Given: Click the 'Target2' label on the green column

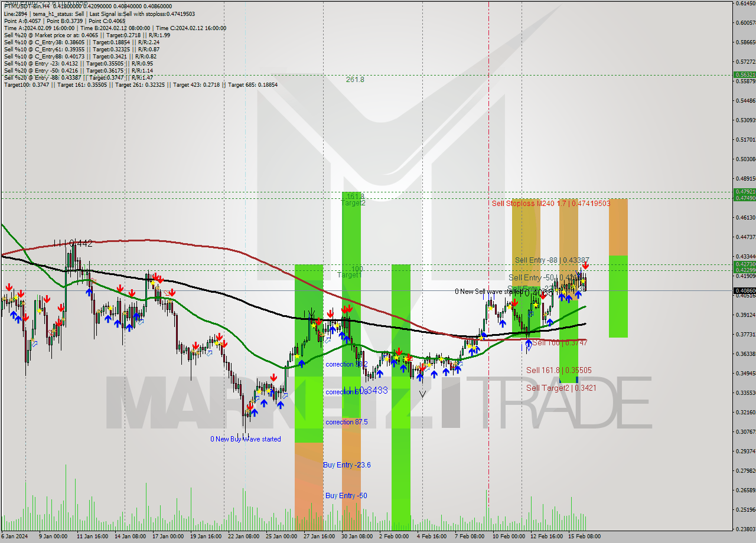Looking at the screenshot, I should [x=353, y=203].
